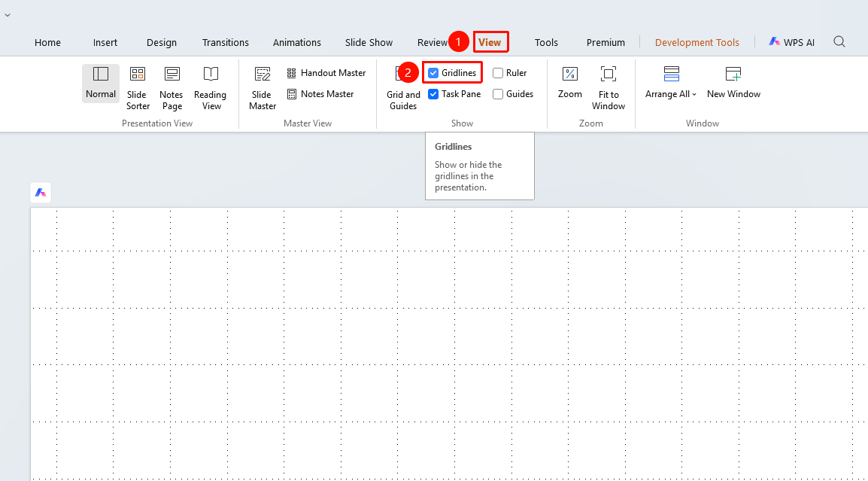Image resolution: width=868 pixels, height=481 pixels.
Task: Open the Zoom dialog
Action: 569,83
